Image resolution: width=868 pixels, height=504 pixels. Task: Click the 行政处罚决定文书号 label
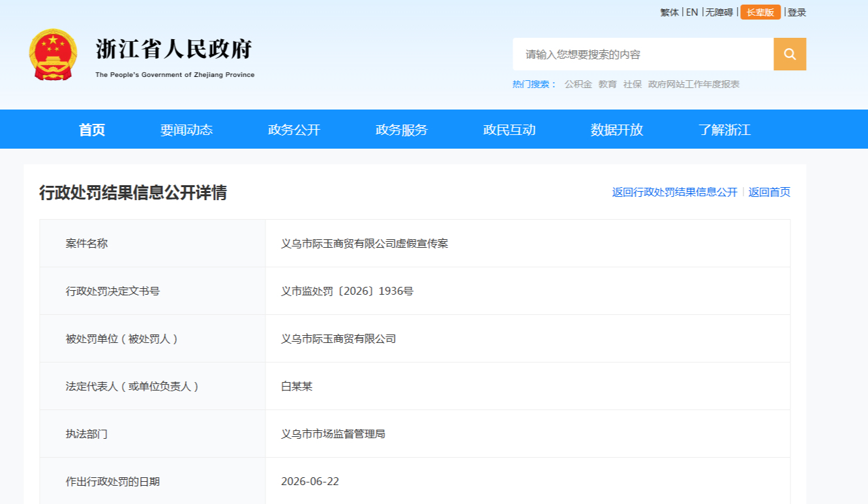113,291
